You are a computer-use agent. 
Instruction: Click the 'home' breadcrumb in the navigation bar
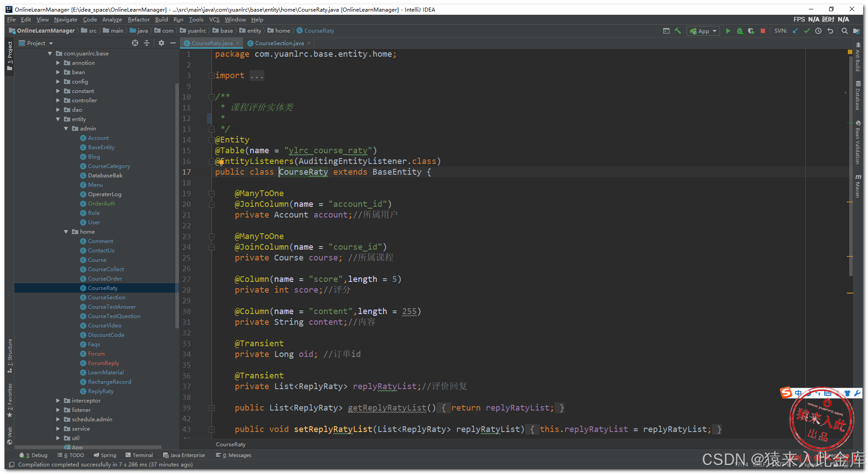[x=279, y=31]
